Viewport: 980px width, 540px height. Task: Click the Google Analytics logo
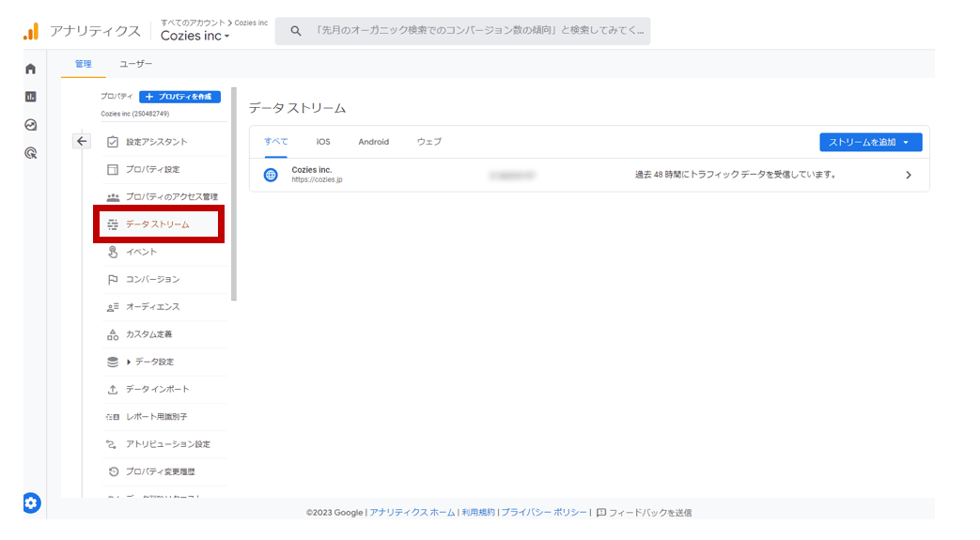point(31,31)
